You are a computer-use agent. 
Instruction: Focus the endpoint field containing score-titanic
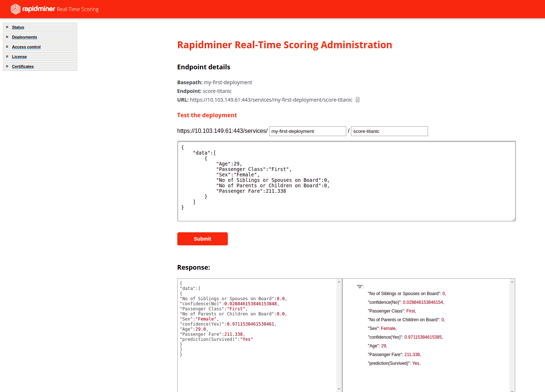coord(389,131)
